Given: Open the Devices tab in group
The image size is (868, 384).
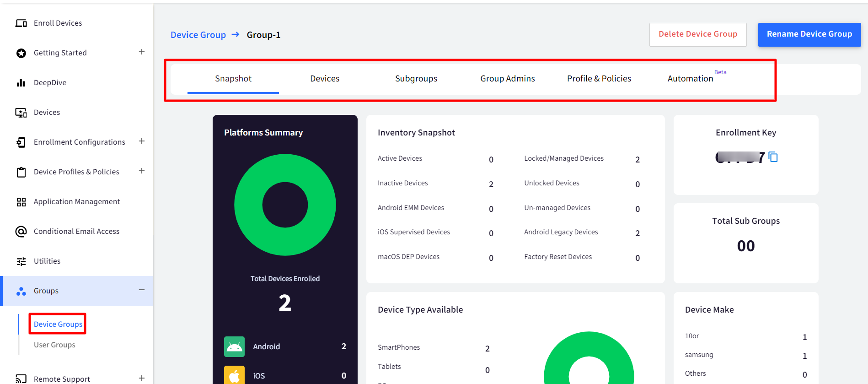Looking at the screenshot, I should pyautogui.click(x=325, y=79).
